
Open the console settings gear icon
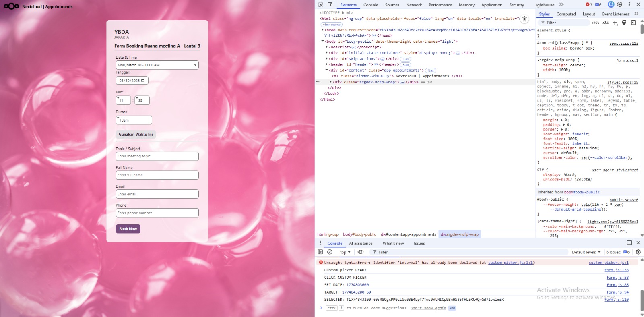pos(638,252)
